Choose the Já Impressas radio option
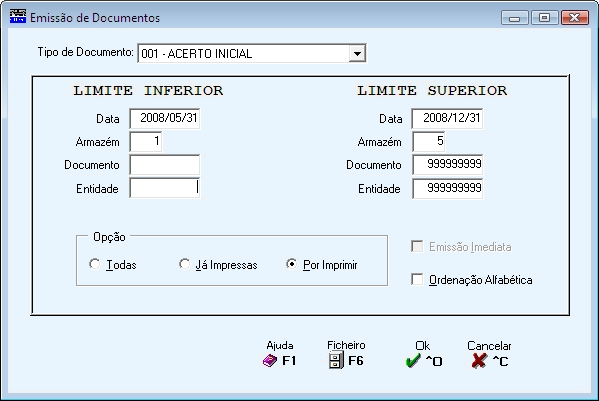 click(x=185, y=264)
